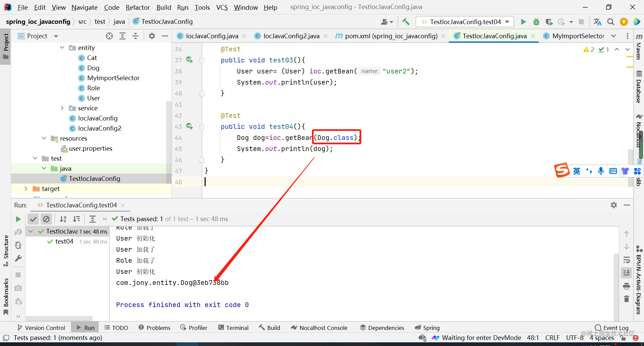Viewport: 644px width, 346px height.
Task: Expand the target folder
Action: [x=26, y=189]
